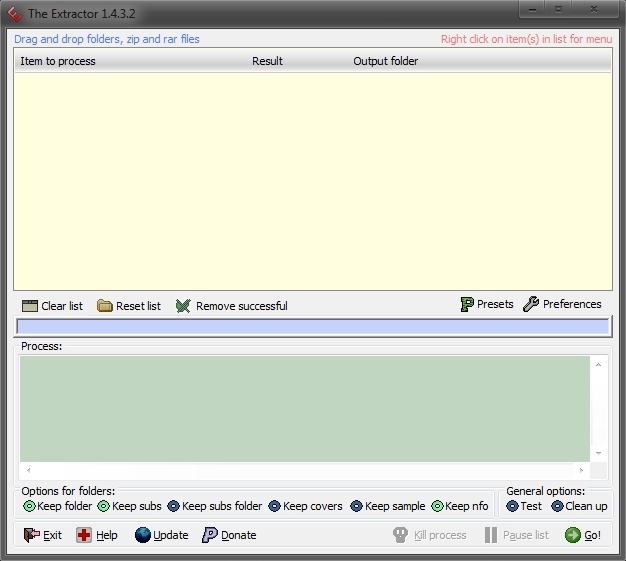Click the Process log scroll right arrow
The image size is (626, 561).
coord(581,470)
